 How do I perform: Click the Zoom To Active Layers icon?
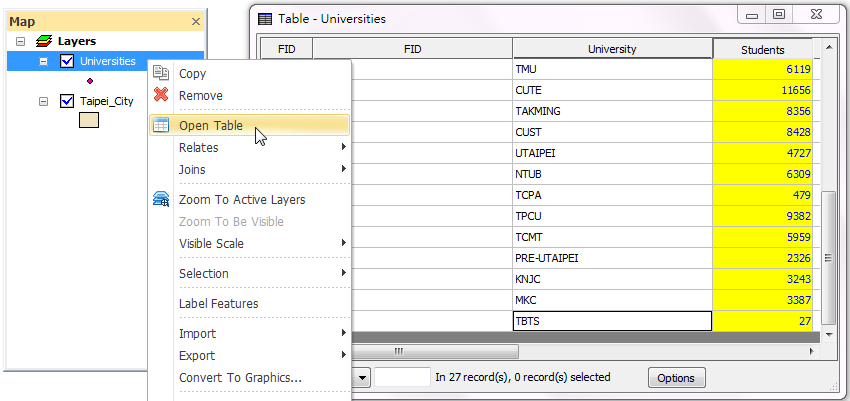pos(161,199)
